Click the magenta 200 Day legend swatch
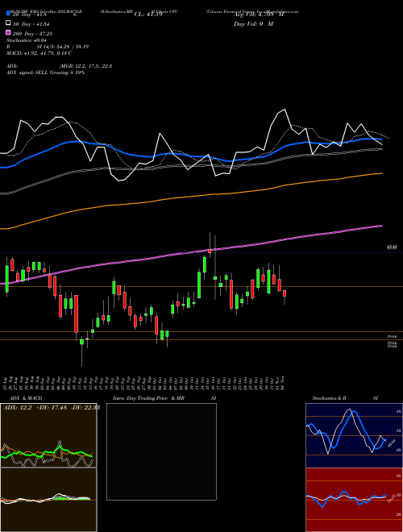The image size is (403, 532). pyautogui.click(x=8, y=33)
